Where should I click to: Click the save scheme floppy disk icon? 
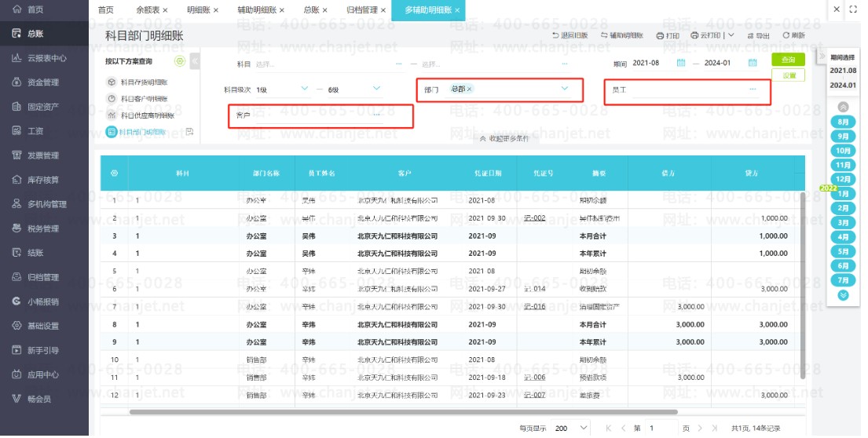click(189, 132)
